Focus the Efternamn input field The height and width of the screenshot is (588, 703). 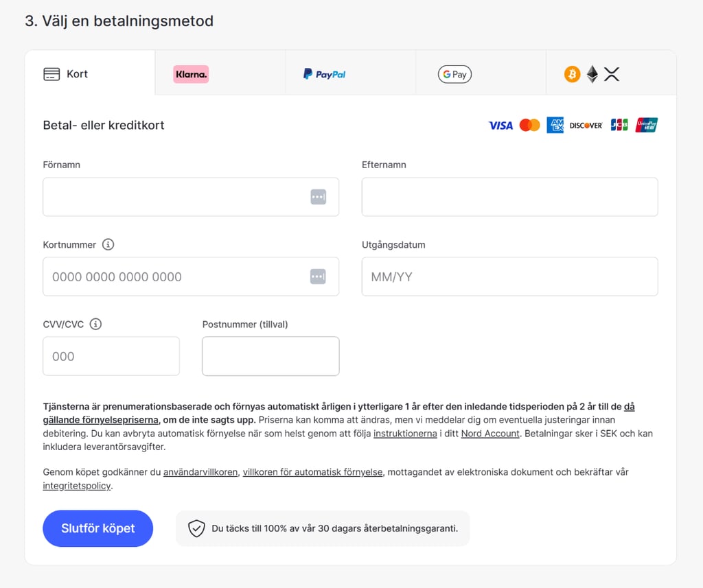(510, 197)
